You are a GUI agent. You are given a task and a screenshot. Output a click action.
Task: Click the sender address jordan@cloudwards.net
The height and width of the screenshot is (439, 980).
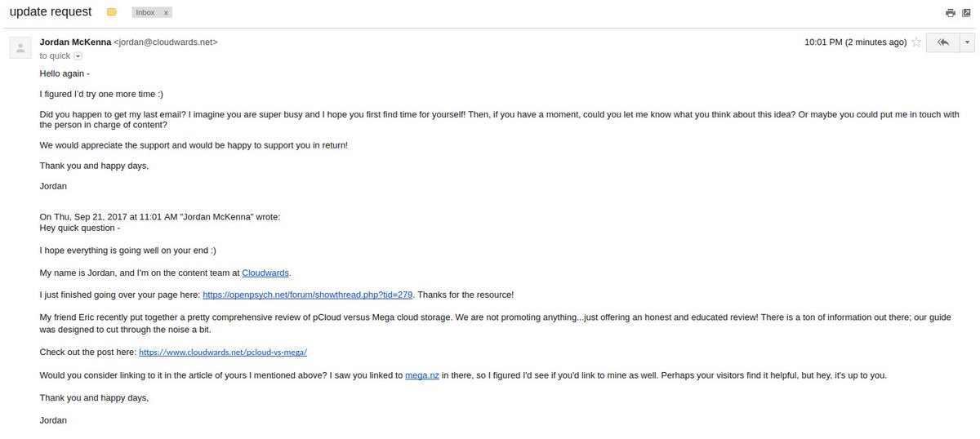click(166, 42)
